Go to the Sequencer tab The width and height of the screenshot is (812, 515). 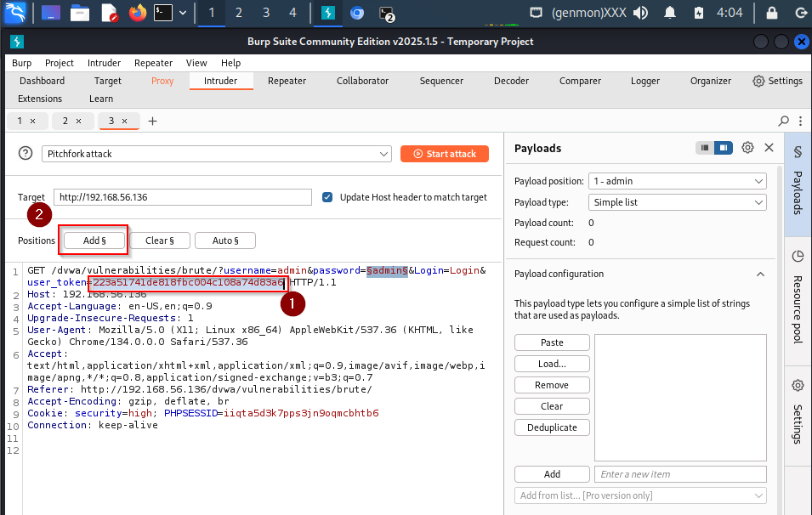pos(442,81)
